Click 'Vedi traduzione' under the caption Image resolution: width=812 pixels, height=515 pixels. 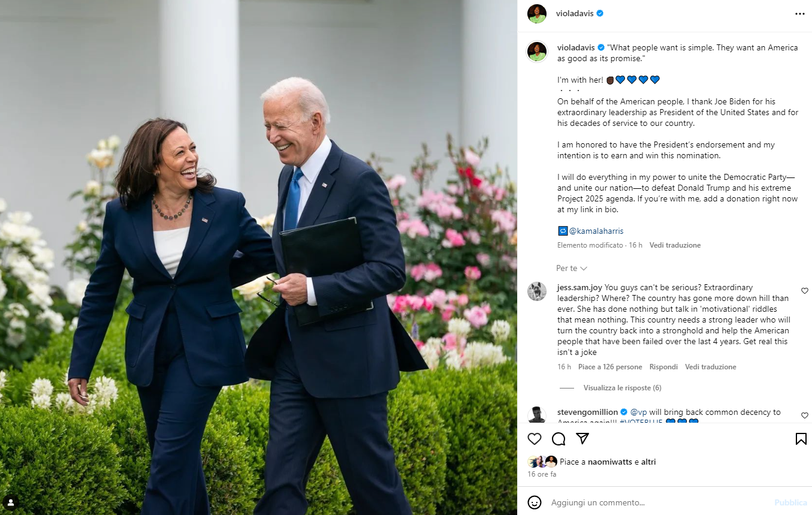pyautogui.click(x=675, y=245)
